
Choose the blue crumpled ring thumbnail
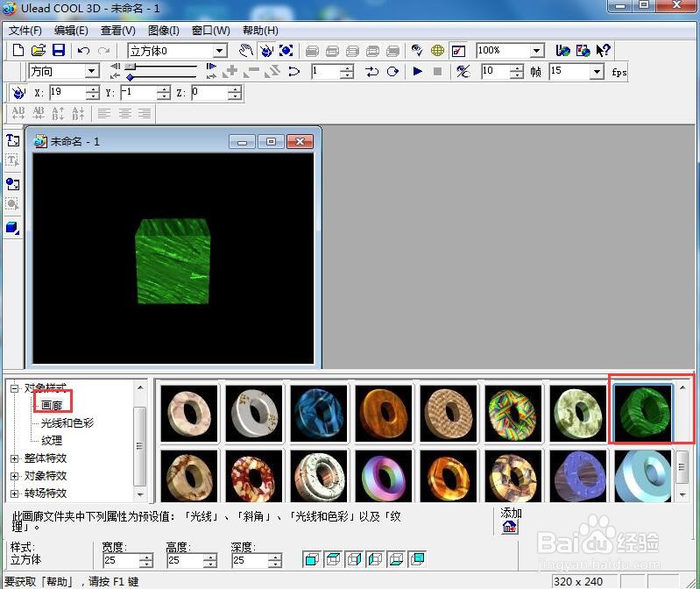tap(318, 414)
